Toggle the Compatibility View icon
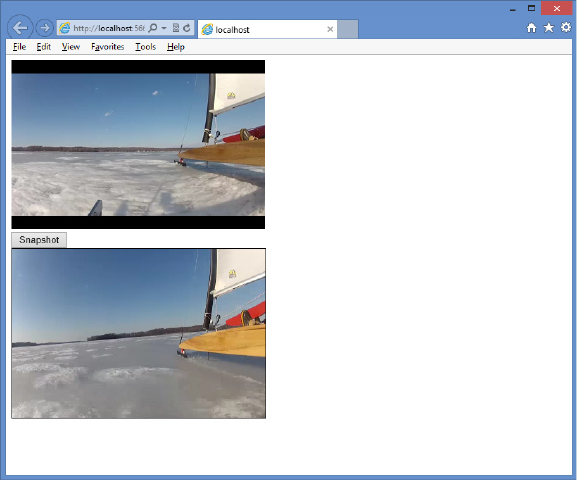Viewport: 577px width, 480px height. pos(176,28)
